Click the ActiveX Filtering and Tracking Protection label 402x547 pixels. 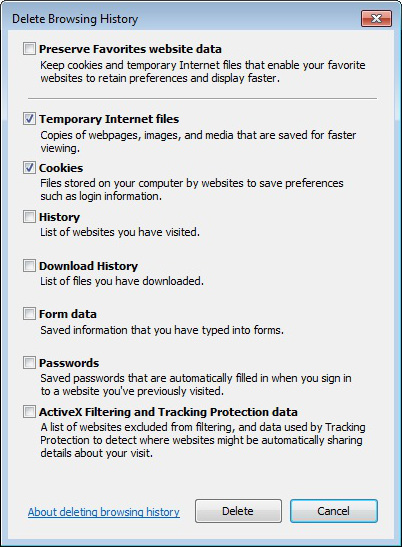168,412
